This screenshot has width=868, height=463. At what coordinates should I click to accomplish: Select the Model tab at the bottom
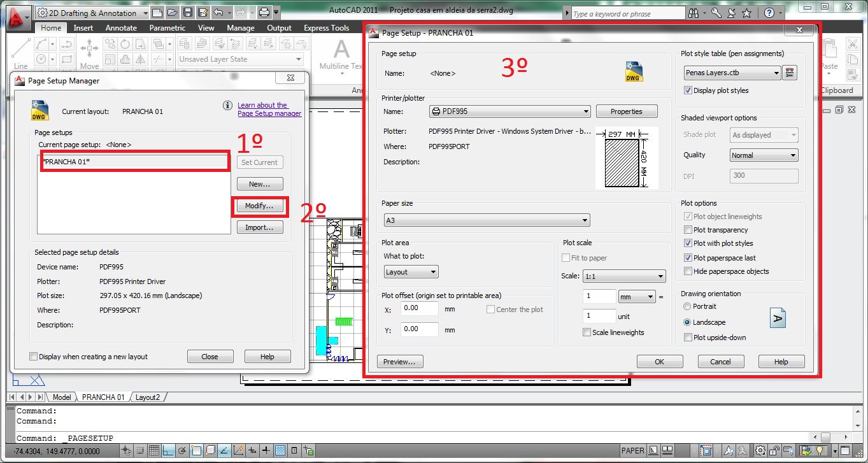pyautogui.click(x=62, y=397)
